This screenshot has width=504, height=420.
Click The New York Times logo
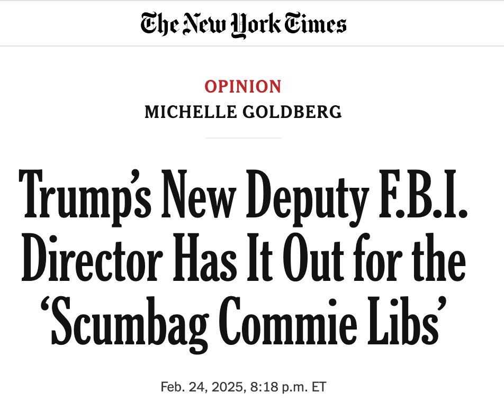(244, 25)
